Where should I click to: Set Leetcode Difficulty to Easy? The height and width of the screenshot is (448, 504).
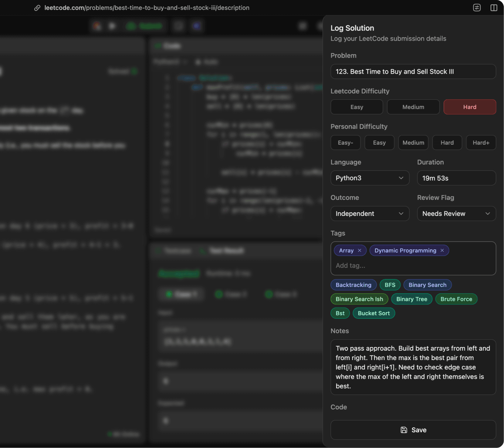357,107
